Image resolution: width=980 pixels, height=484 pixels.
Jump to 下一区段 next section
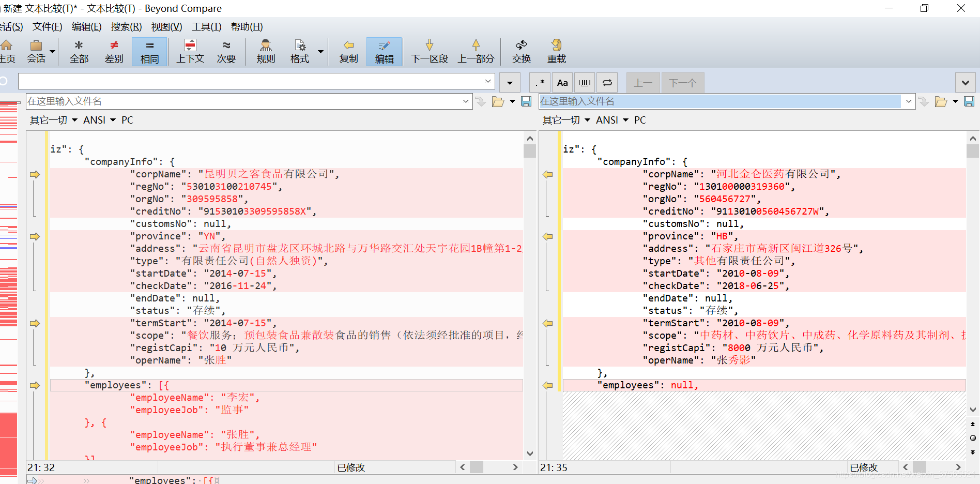click(x=430, y=52)
